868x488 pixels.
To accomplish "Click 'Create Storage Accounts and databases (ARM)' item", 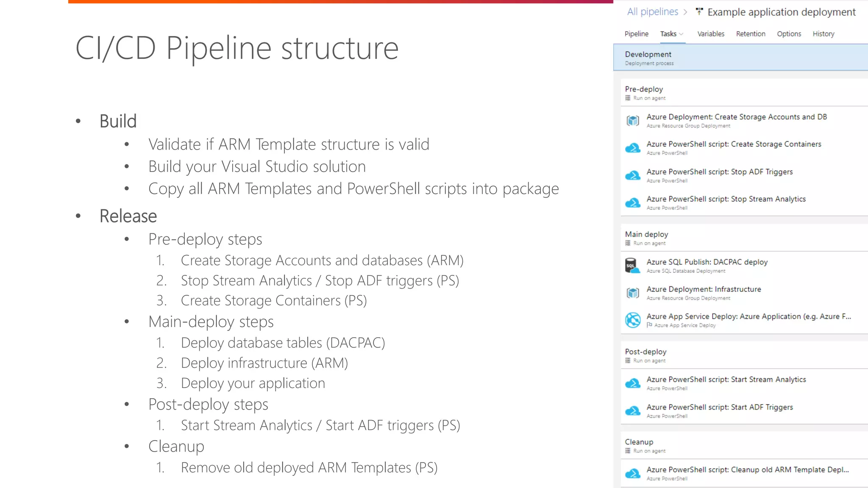I will [x=322, y=261].
